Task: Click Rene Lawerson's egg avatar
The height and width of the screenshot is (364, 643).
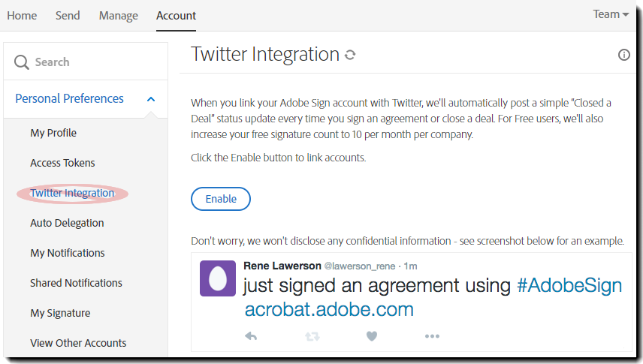Action: 218,278
